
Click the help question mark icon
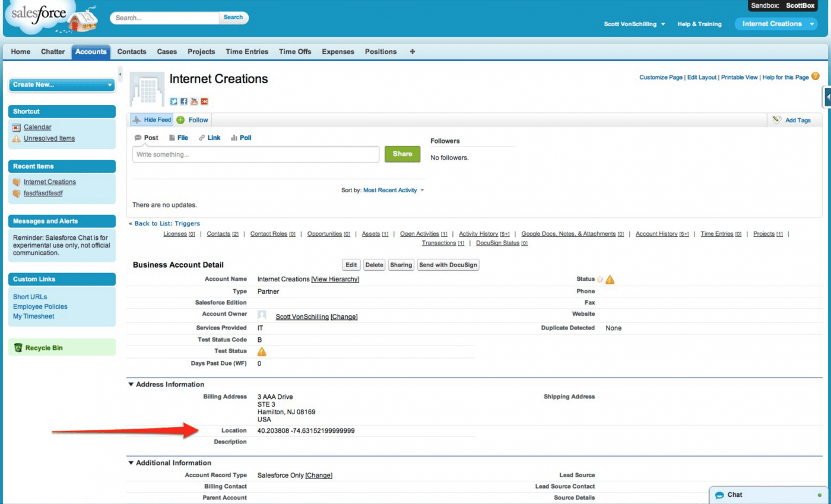click(816, 76)
